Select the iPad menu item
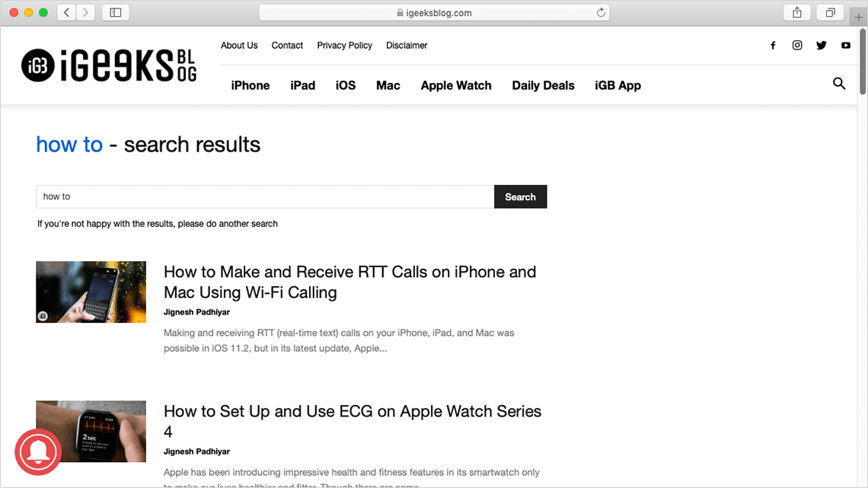The image size is (868, 488). point(303,85)
